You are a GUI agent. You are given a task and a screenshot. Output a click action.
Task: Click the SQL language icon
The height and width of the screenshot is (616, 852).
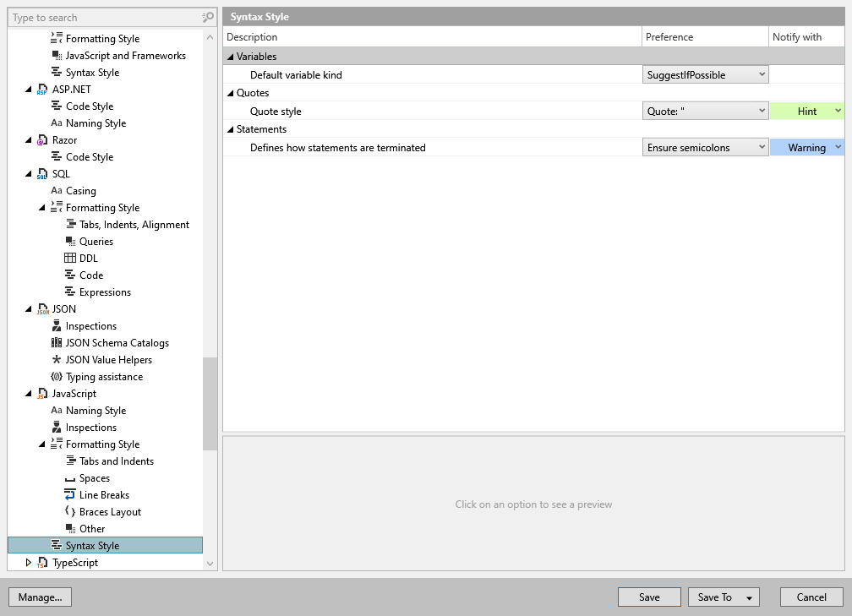pos(42,174)
